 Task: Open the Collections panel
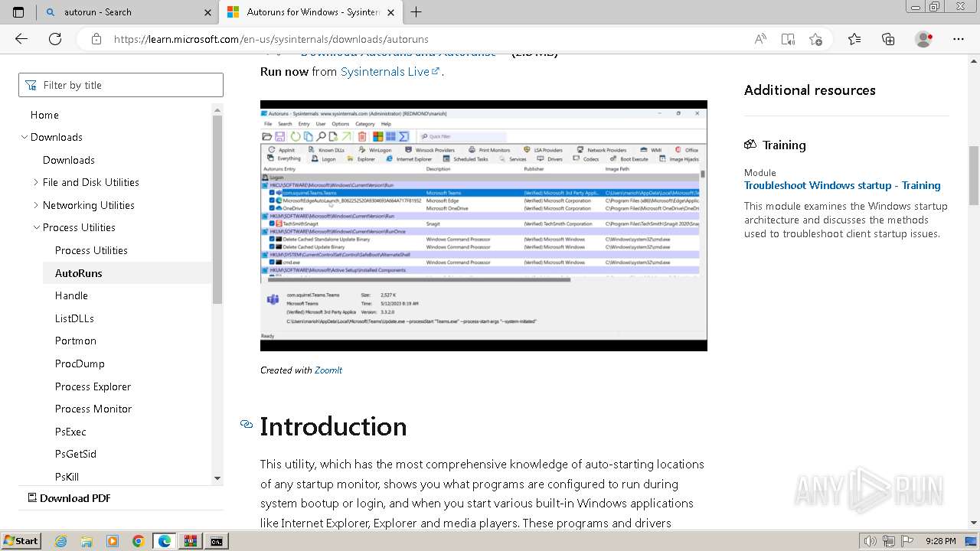pos(888,39)
